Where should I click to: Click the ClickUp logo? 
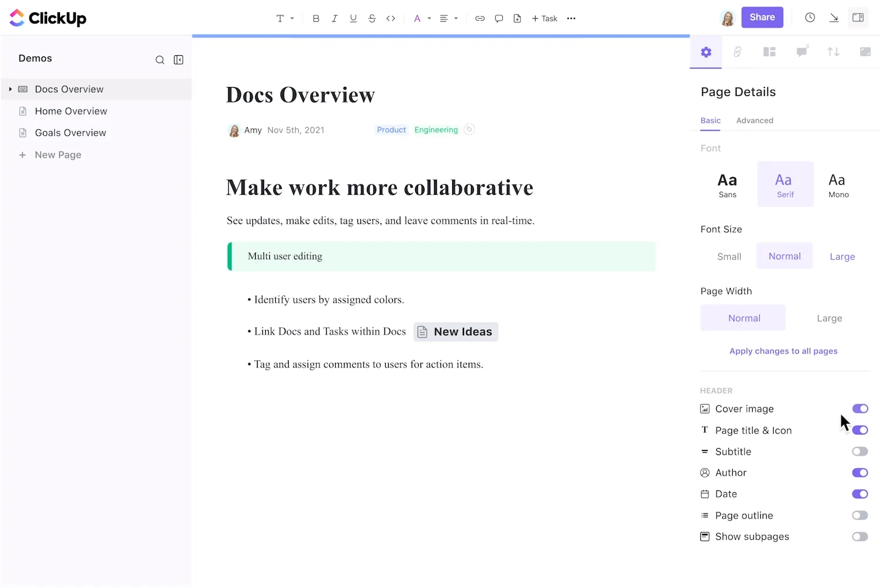48,18
